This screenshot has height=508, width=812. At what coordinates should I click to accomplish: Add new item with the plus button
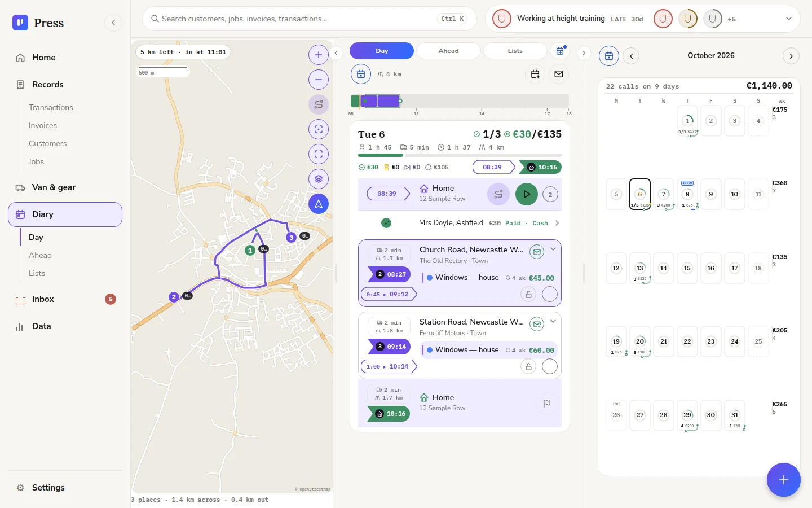(784, 480)
